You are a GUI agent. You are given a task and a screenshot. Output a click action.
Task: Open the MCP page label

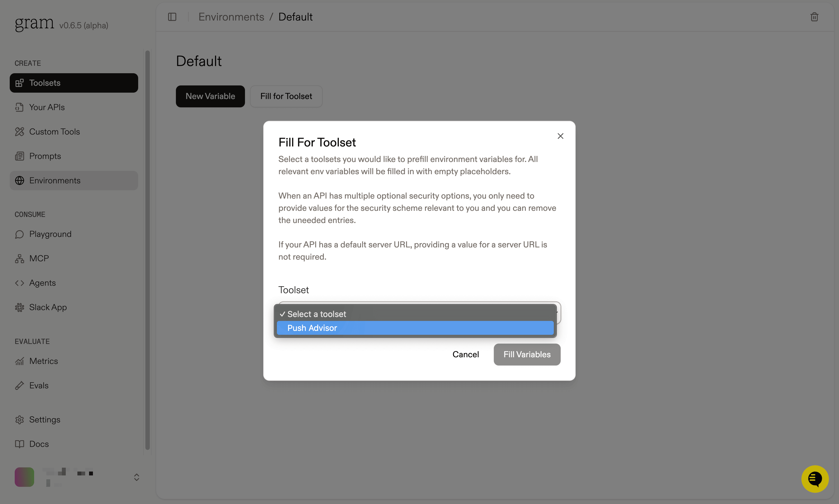tap(39, 259)
